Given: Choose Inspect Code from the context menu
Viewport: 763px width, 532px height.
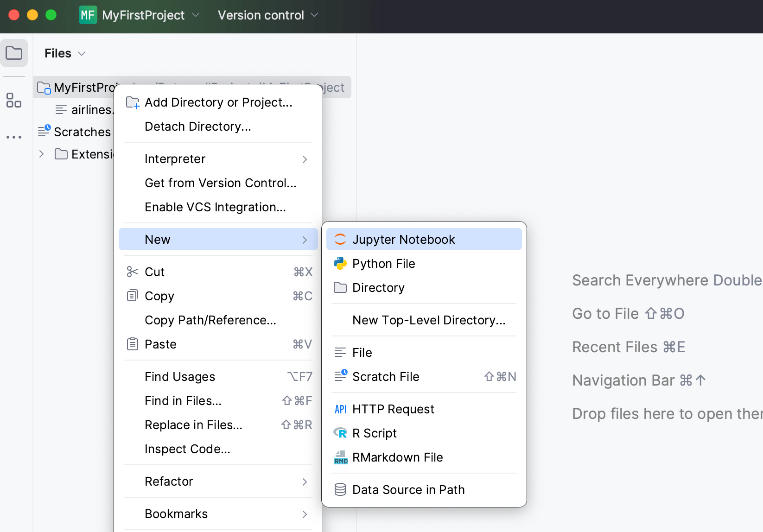Looking at the screenshot, I should point(187,449).
